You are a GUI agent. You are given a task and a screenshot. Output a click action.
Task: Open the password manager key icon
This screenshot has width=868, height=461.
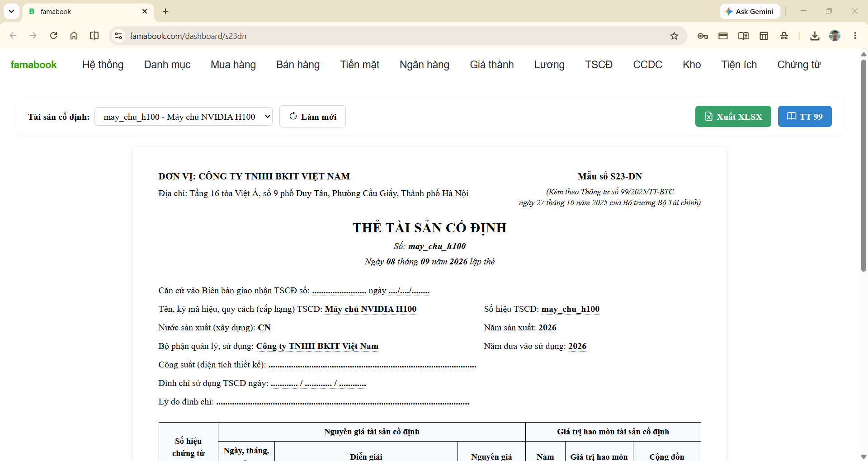703,36
